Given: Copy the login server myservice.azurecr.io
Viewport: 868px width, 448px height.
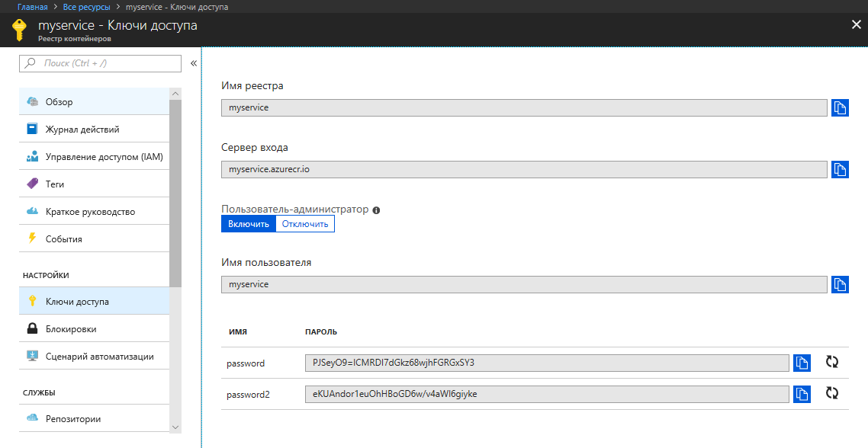Looking at the screenshot, I should 840,169.
